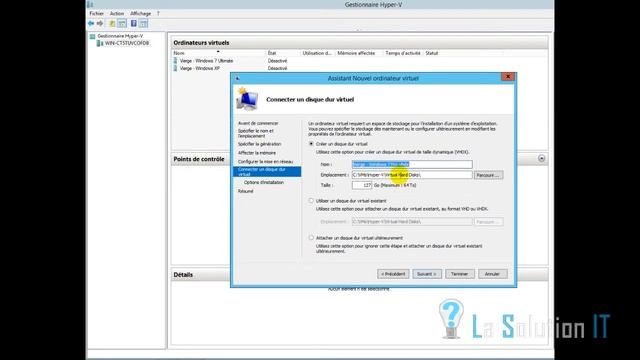This screenshot has width=640, height=360.
Task: Open the Affichage menu
Action: pos(140,13)
